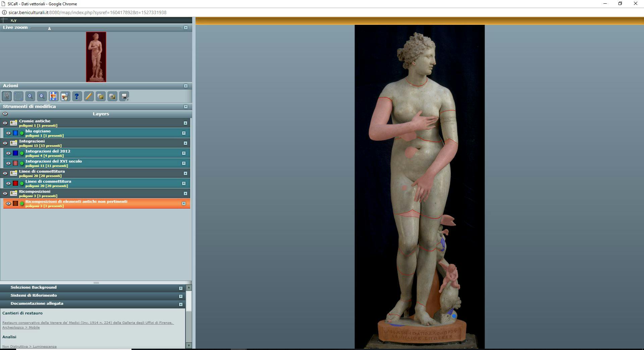Hide the Cromie antiche group

point(5,123)
